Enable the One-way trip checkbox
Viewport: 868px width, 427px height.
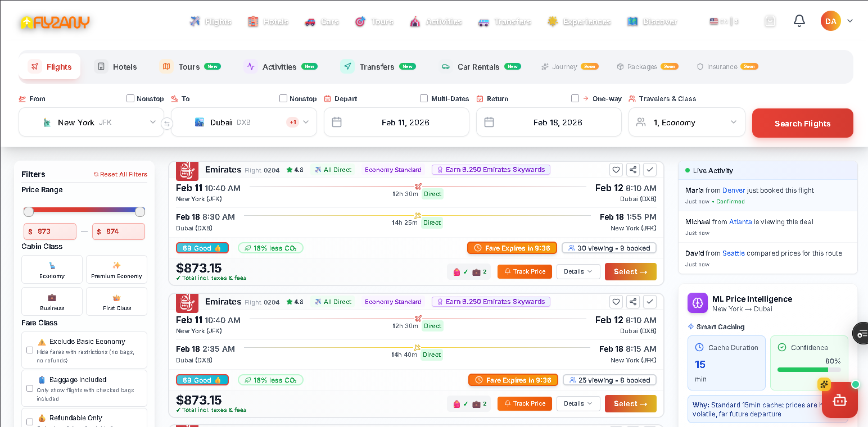[x=575, y=98]
